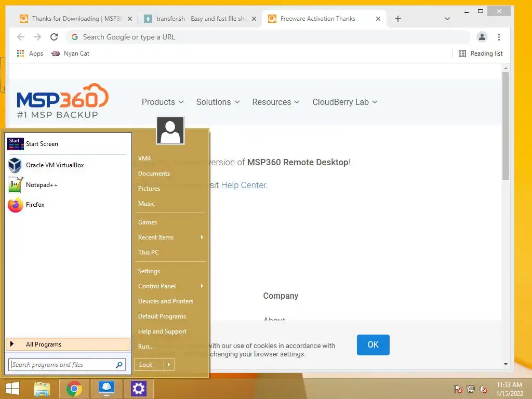Open Chrome from the taskbar

[x=74, y=389]
